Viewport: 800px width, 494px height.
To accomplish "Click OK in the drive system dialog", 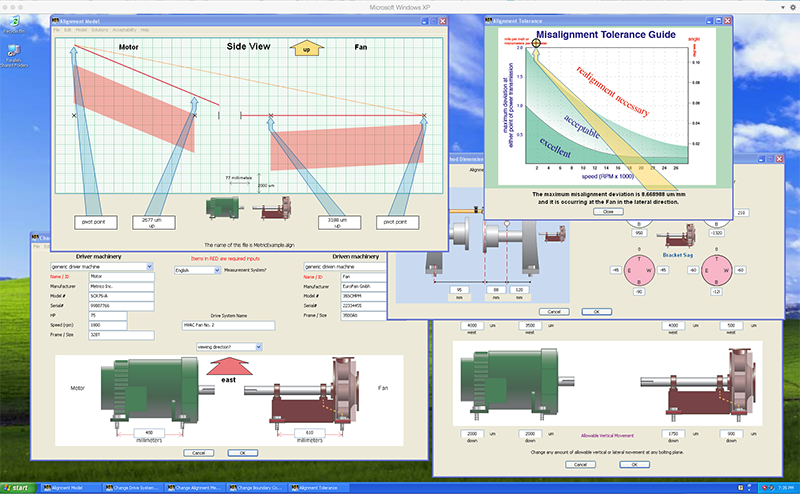I will pos(241,453).
